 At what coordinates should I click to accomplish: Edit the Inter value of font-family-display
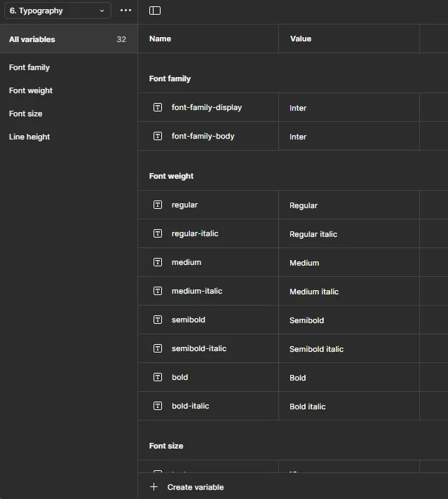pos(349,107)
